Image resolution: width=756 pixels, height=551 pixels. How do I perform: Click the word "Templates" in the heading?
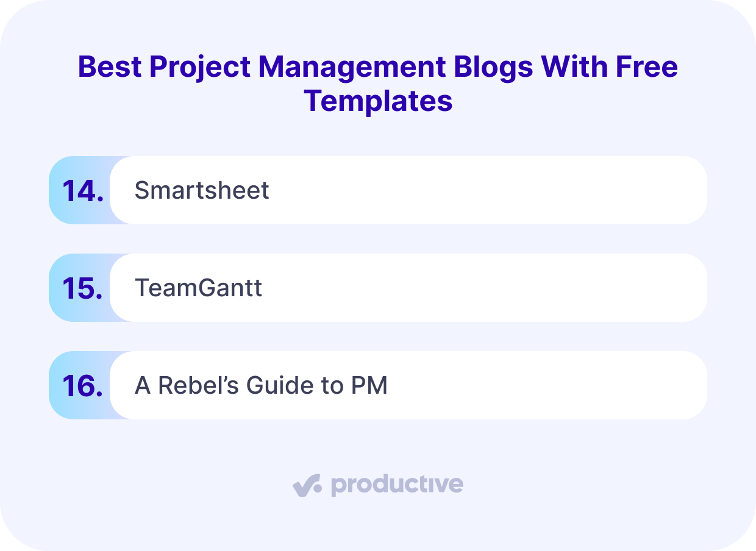(378, 101)
